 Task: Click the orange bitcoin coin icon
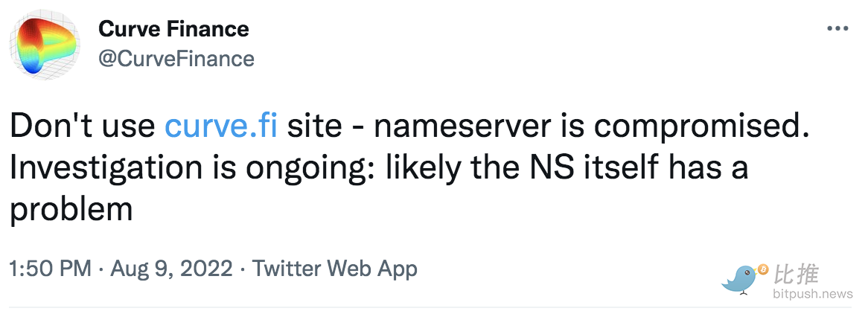[763, 269]
